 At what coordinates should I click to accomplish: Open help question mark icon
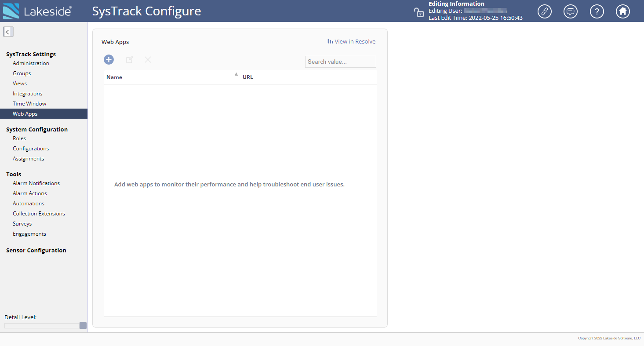(597, 11)
